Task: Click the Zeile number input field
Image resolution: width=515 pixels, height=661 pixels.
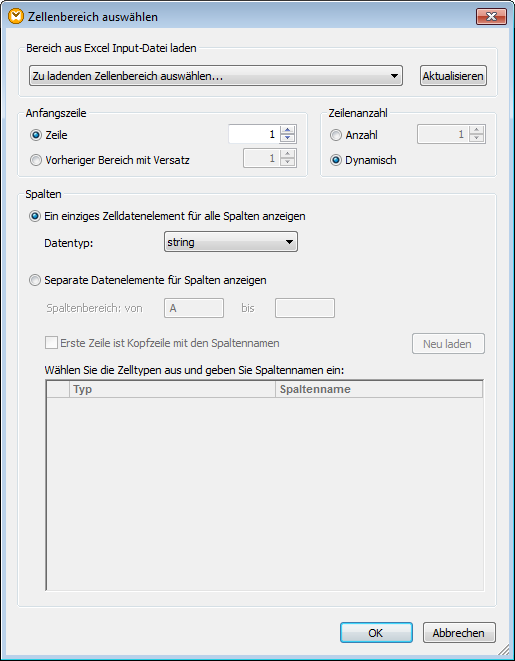Action: coord(253,134)
